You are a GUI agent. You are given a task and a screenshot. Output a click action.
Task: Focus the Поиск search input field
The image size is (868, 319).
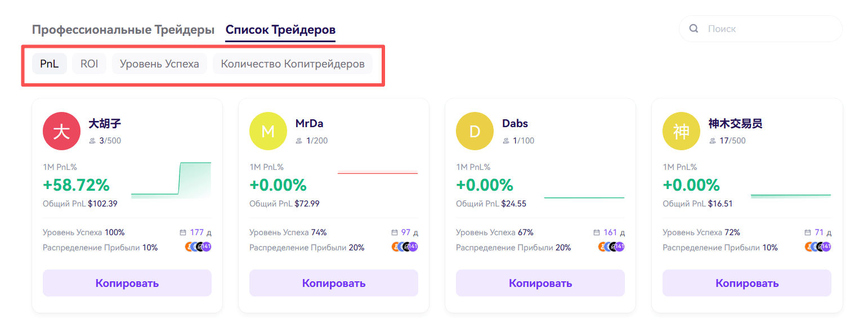[x=760, y=29]
